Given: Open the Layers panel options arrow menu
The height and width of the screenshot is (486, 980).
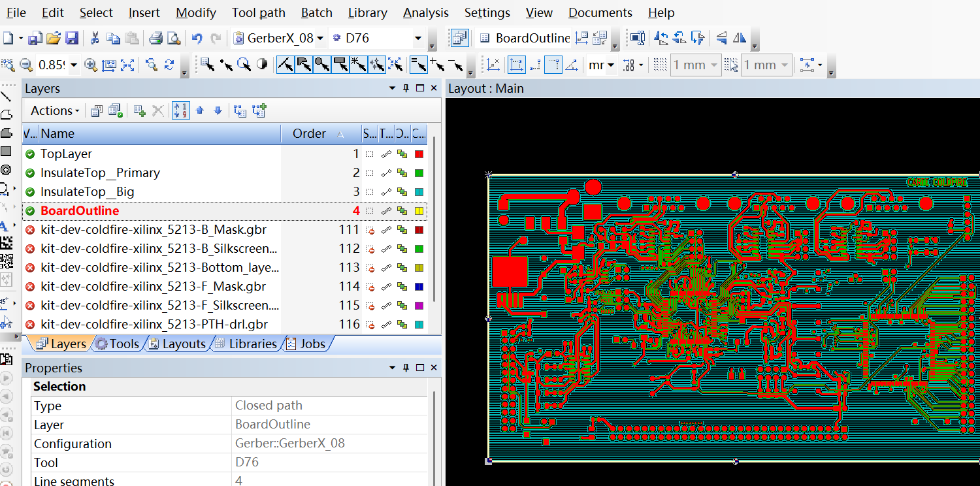Looking at the screenshot, I should tap(392, 88).
